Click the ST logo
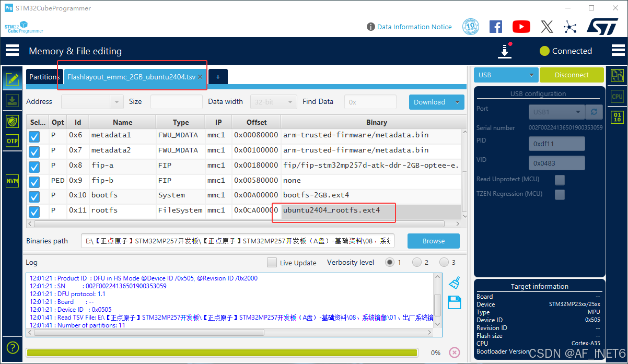Image resolution: width=628 pixels, height=364 pixels. [x=602, y=27]
